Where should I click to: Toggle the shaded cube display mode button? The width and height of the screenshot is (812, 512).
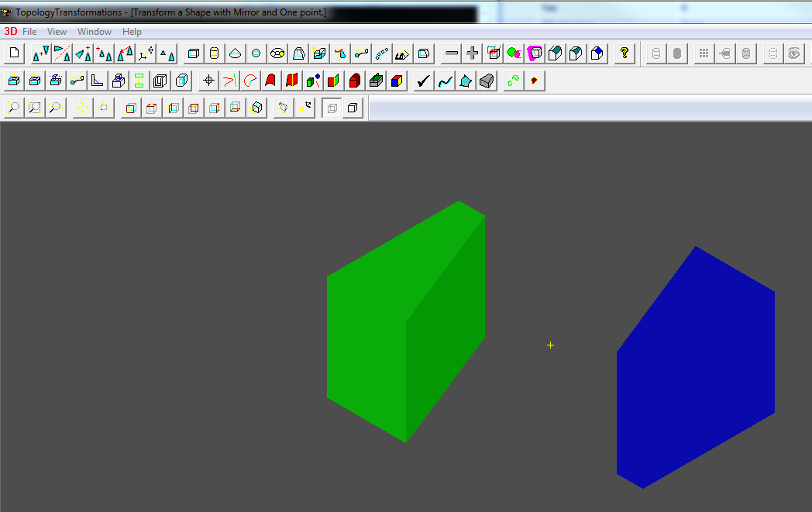pyautogui.click(x=353, y=108)
